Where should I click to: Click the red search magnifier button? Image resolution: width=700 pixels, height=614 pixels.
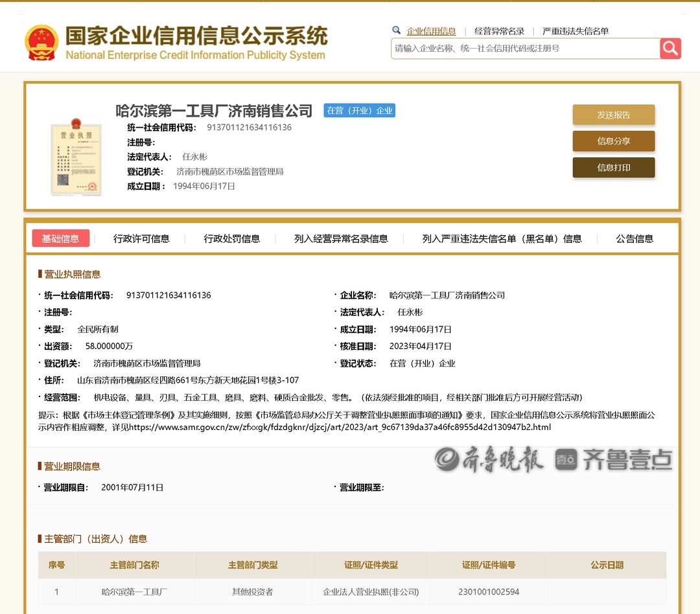point(670,48)
